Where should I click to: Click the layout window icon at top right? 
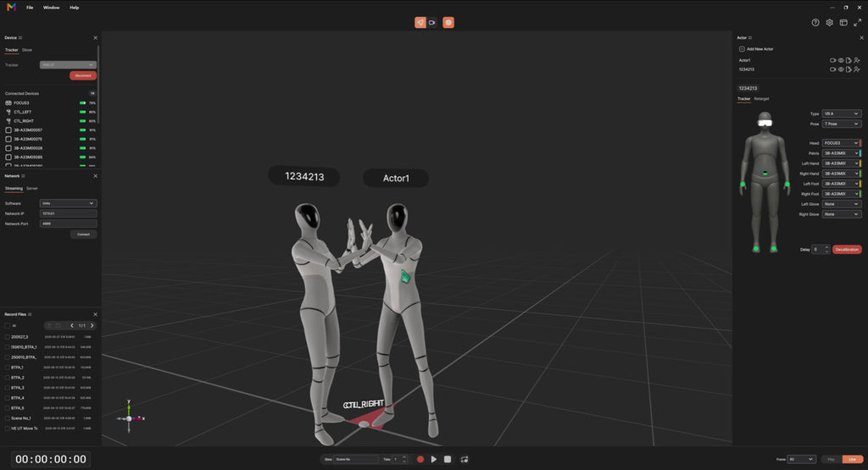coord(843,23)
